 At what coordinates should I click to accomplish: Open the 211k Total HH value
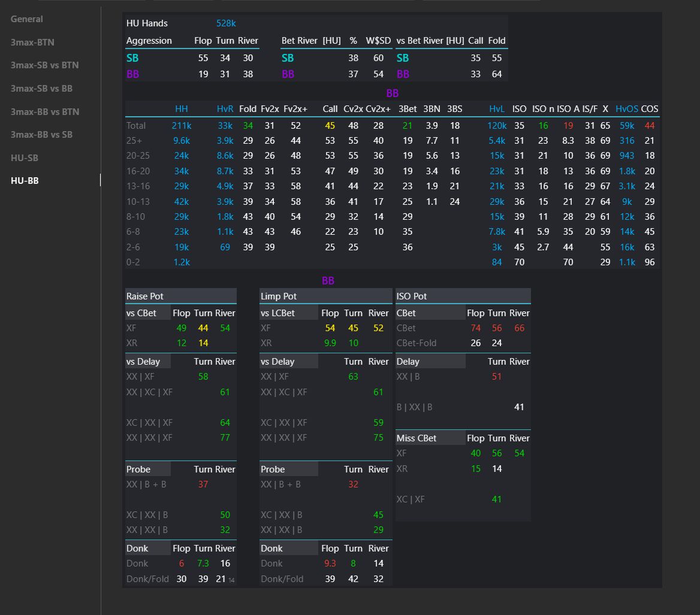pyautogui.click(x=181, y=126)
